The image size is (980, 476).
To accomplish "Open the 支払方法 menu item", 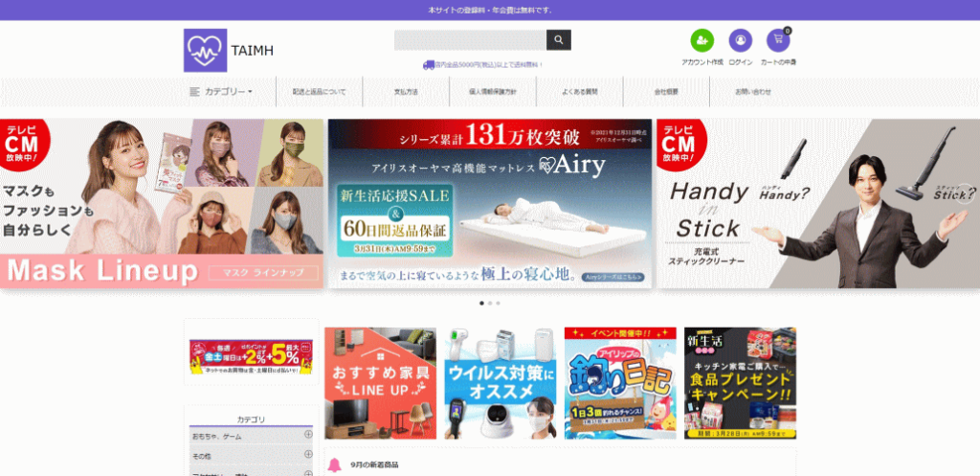I will click(406, 92).
